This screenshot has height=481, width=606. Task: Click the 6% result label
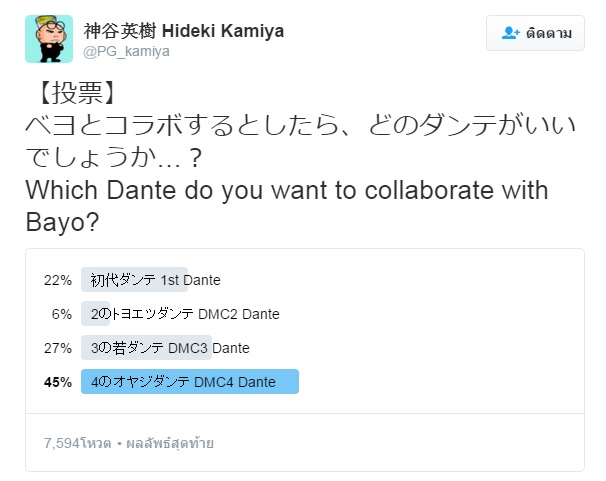62,314
